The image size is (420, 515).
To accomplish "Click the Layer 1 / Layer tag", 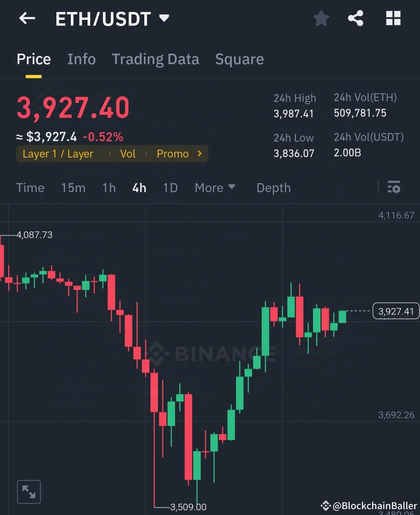I will click(58, 154).
